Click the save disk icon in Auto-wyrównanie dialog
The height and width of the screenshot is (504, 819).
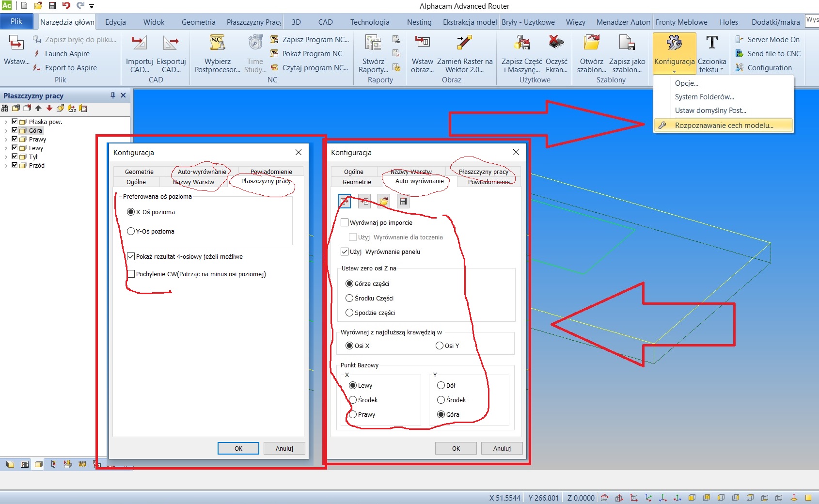pyautogui.click(x=403, y=201)
